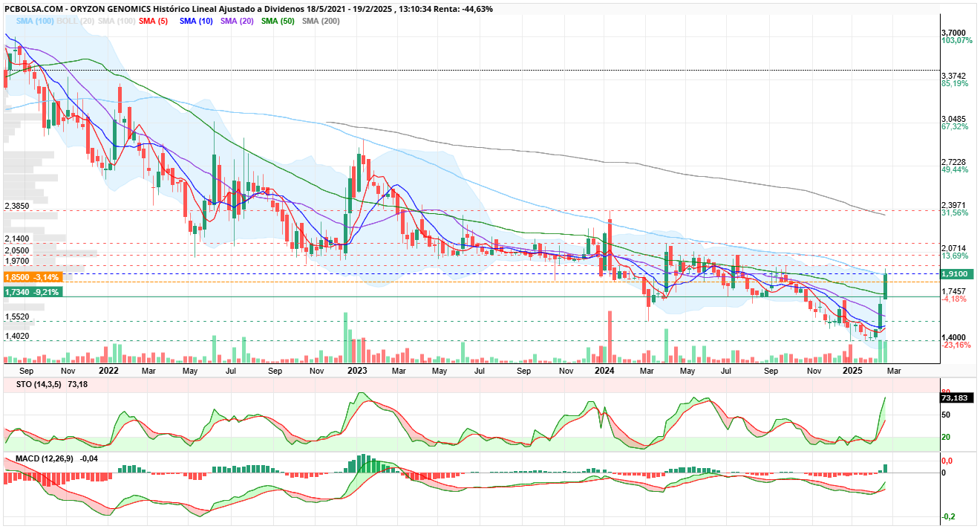980x529 pixels.
Task: Click the 20 level on stochastic scale
Action: click(946, 437)
